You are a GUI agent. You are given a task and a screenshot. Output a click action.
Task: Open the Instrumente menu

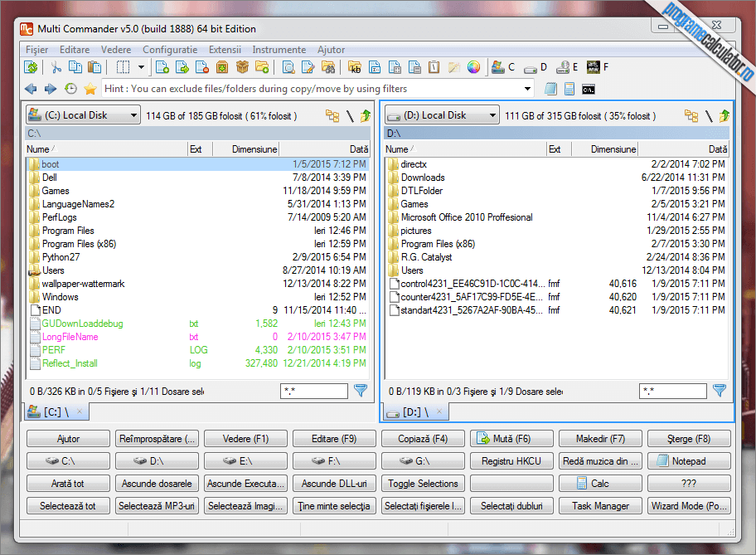click(x=279, y=50)
